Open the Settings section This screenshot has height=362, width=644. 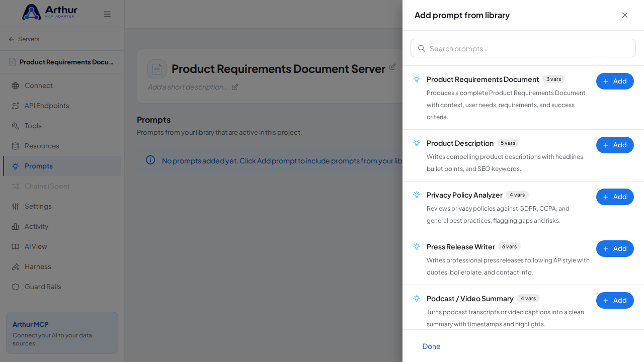pyautogui.click(x=62, y=206)
